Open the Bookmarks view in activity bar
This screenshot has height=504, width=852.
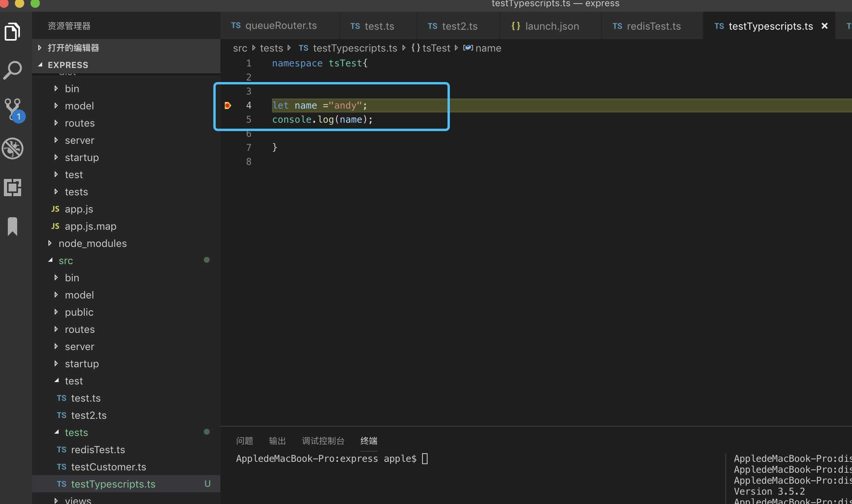coord(13,227)
